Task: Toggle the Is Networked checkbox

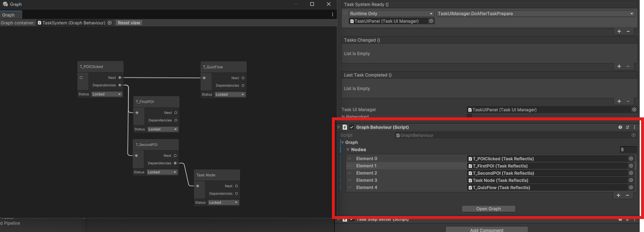Action: tap(469, 116)
